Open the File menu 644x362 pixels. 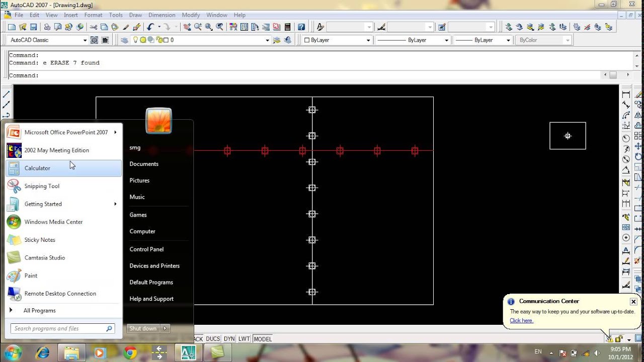[19, 15]
